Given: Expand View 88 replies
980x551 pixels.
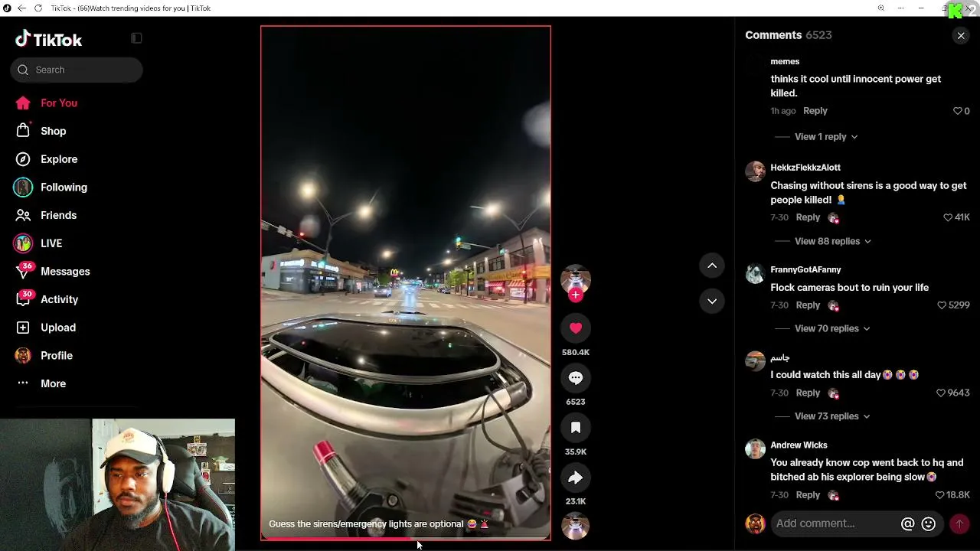Looking at the screenshot, I should (833, 241).
